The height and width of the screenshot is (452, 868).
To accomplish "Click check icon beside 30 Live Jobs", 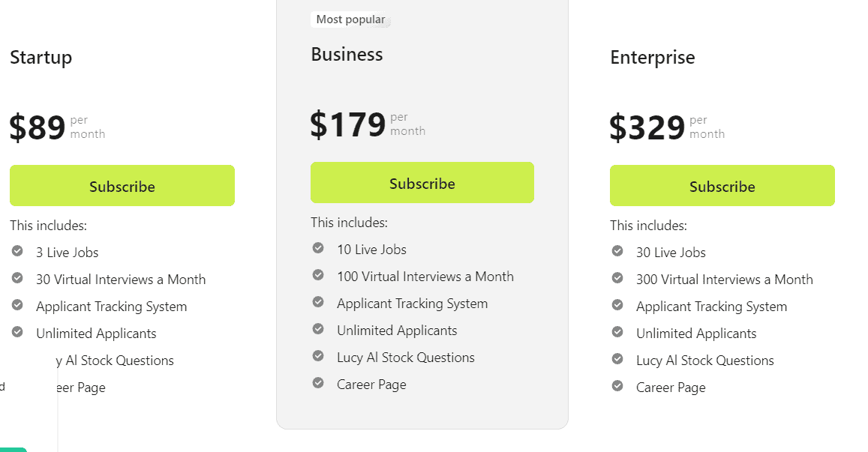I will (617, 251).
